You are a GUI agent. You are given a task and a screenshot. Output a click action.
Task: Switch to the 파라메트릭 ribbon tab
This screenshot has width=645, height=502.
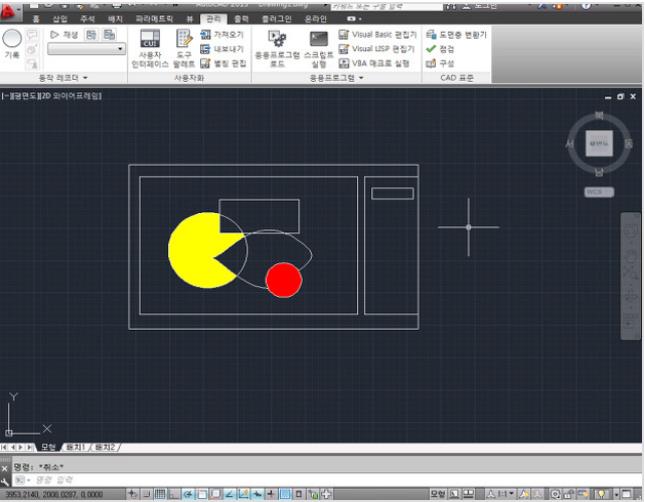point(154,19)
